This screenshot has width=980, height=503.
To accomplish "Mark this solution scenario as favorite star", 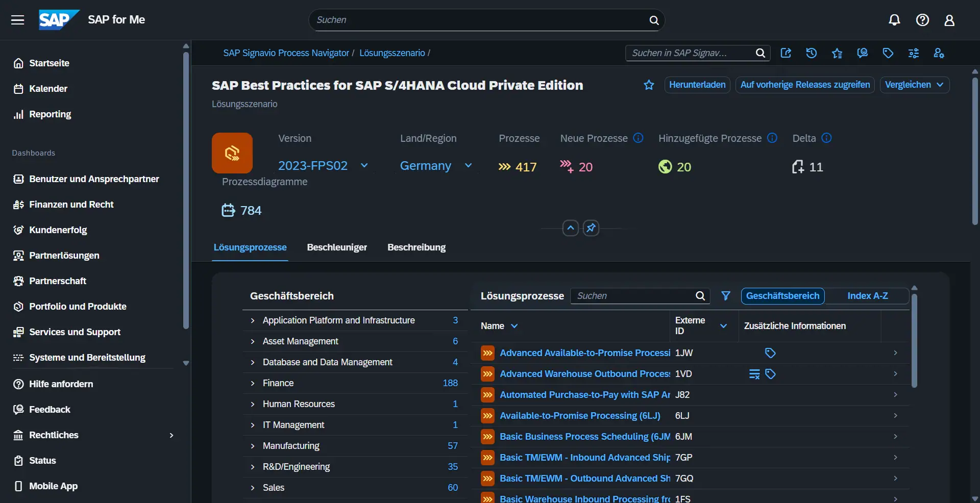I will pyautogui.click(x=649, y=85).
